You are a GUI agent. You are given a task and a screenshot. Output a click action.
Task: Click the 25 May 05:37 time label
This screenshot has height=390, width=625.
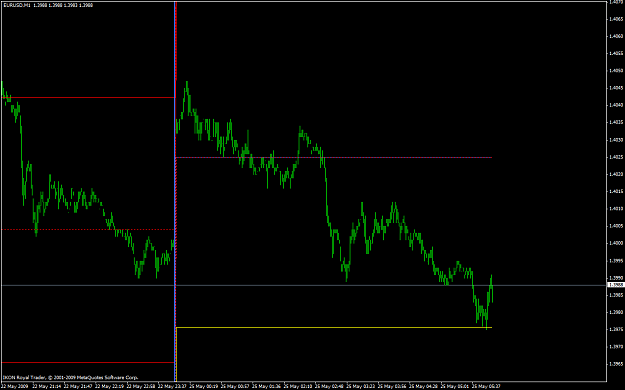click(486, 386)
